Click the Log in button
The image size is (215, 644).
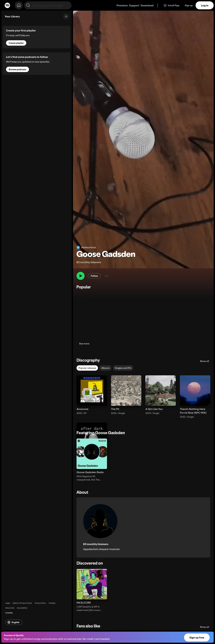tap(204, 6)
